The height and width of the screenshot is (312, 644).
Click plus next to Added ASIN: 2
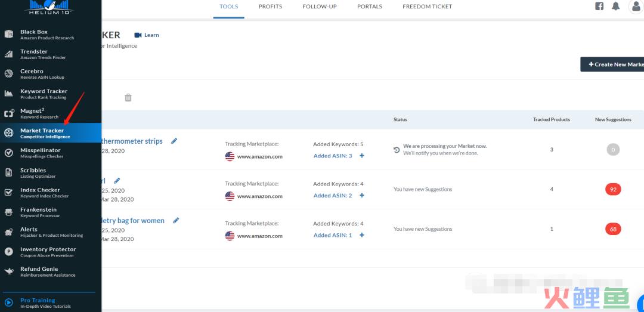click(x=362, y=195)
